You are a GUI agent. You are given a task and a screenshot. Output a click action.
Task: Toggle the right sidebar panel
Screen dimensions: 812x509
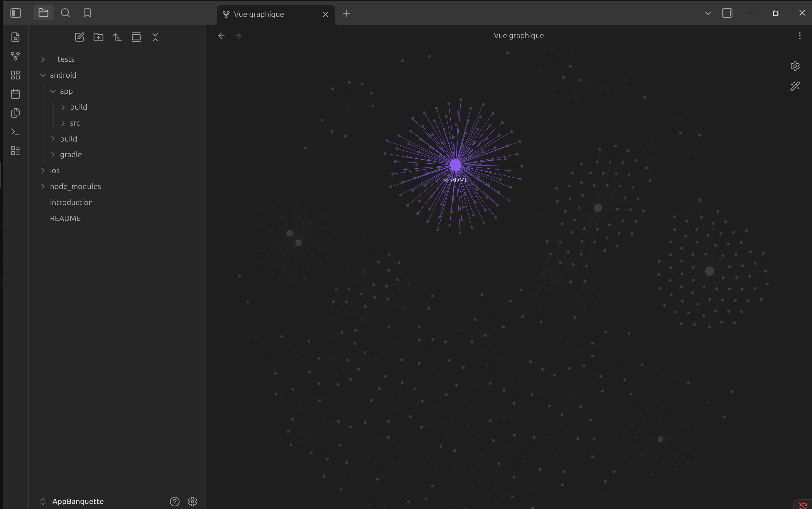point(727,13)
